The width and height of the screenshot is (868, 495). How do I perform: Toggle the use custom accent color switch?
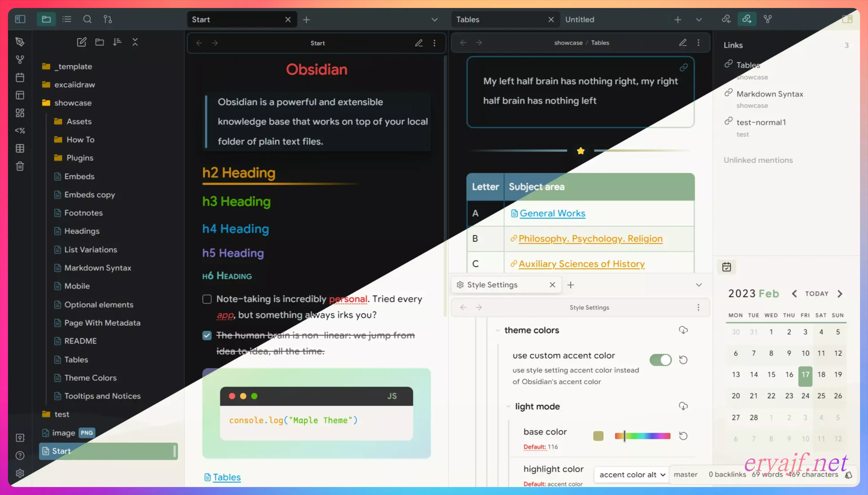point(661,360)
